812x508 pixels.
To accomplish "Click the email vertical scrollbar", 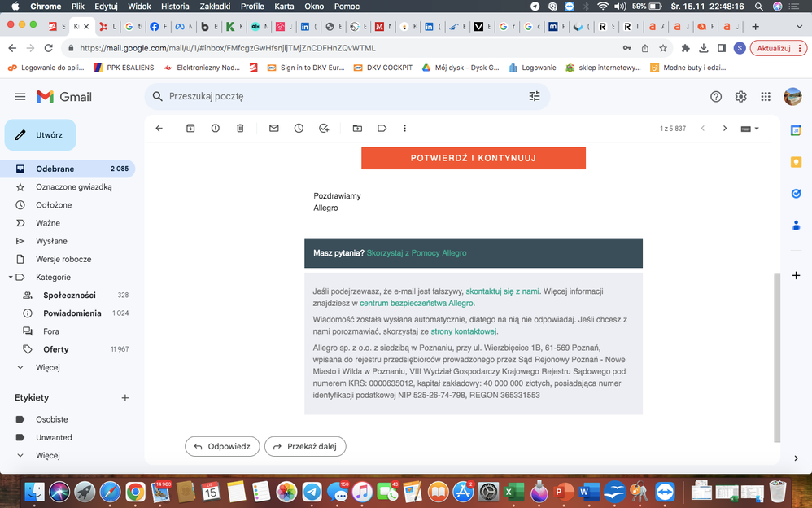I will [x=776, y=357].
